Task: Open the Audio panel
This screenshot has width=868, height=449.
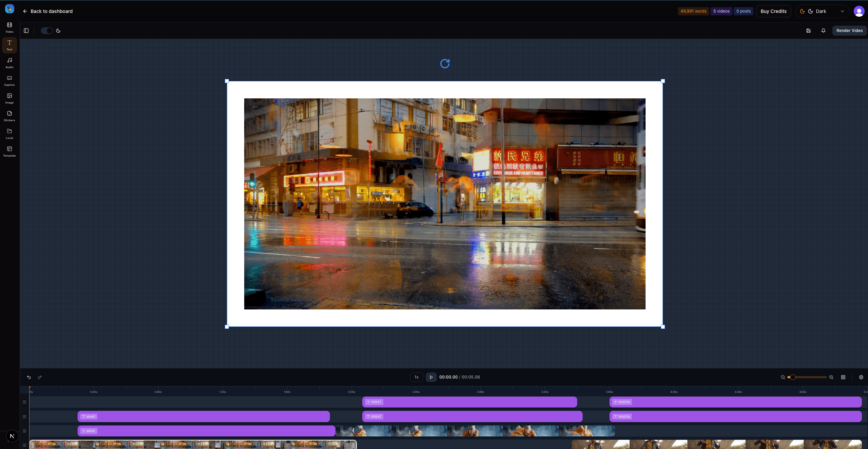Action: pos(9,63)
